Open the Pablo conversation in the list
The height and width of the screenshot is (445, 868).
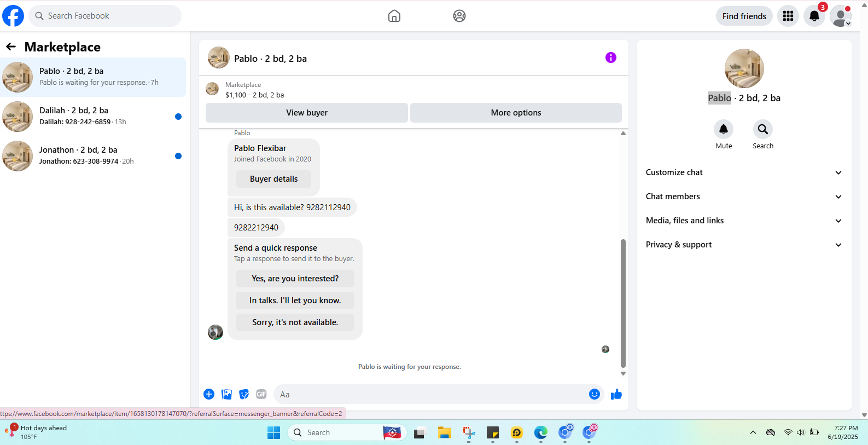93,77
